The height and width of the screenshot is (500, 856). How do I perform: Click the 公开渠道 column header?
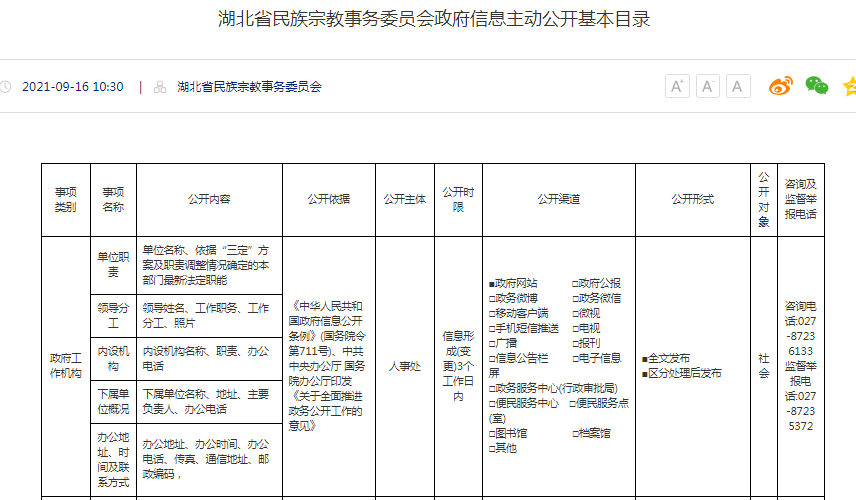[x=558, y=199]
